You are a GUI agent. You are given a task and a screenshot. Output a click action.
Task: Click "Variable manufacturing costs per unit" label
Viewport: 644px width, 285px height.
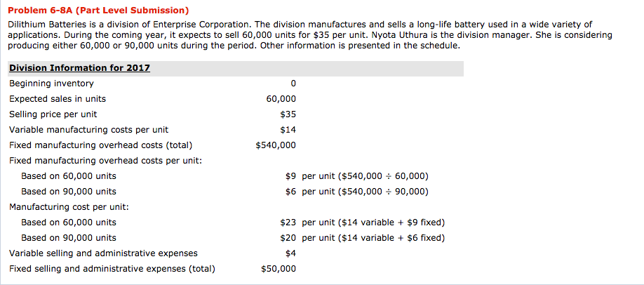coord(88,130)
